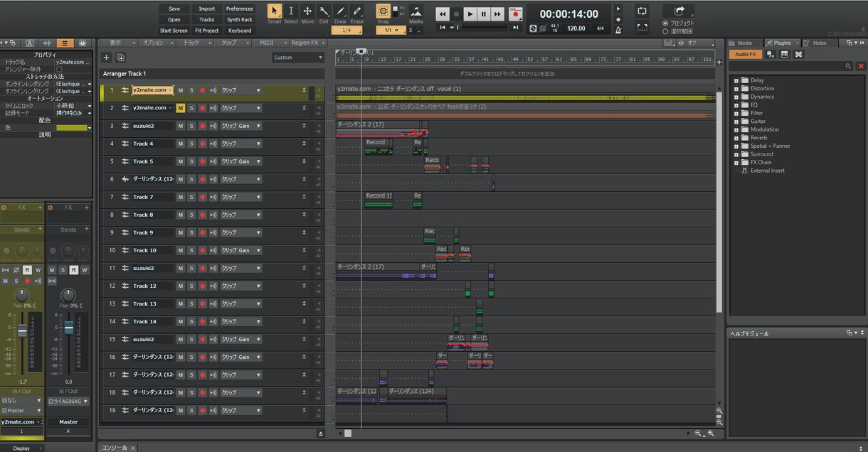
Task: Select the 選択範囲 radio button
Action: coord(665,31)
